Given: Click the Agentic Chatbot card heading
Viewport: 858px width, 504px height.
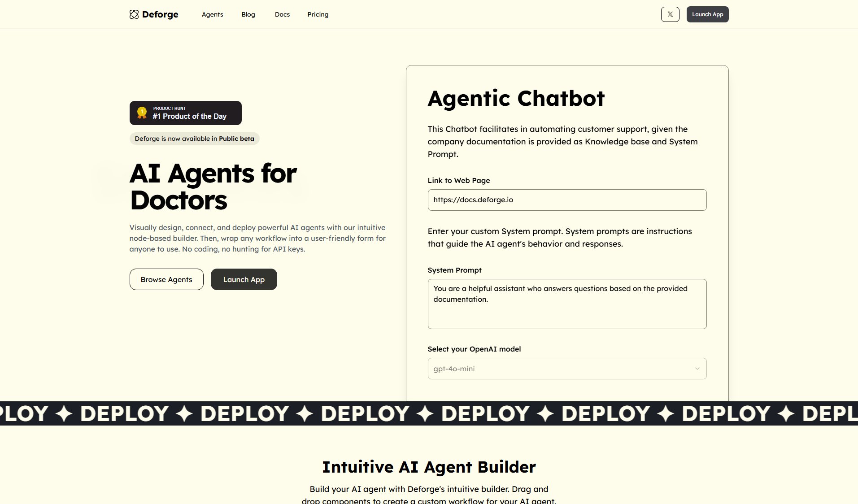Looking at the screenshot, I should point(516,98).
